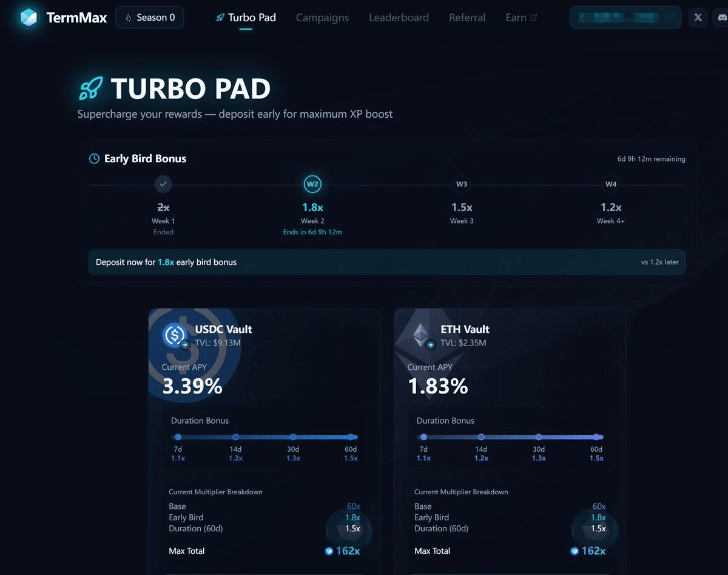
Task: Click the rocket icon beside TURBO PAD heading
Action: point(92,89)
